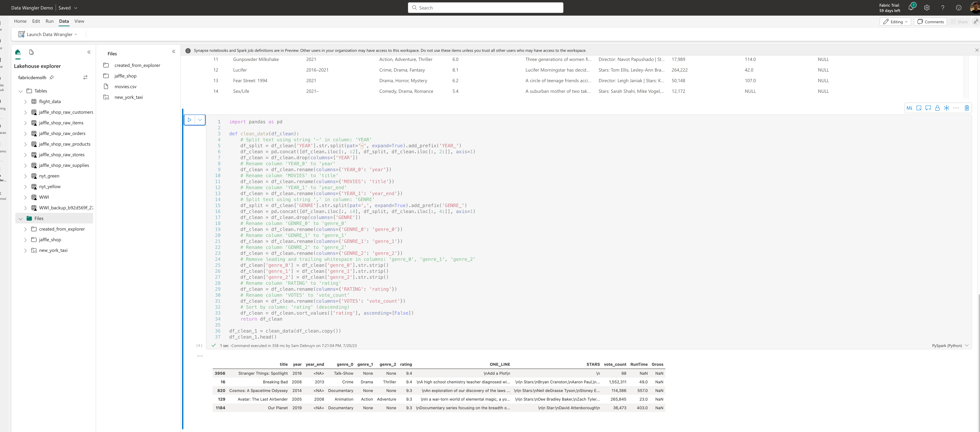Open the Editing mode dropdown

tap(895, 22)
